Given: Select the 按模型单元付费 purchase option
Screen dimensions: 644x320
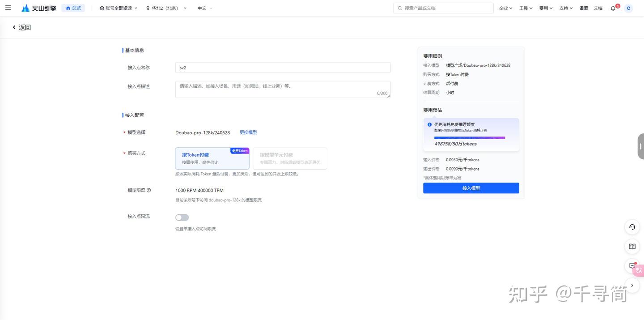Looking at the screenshot, I should 290,158.
